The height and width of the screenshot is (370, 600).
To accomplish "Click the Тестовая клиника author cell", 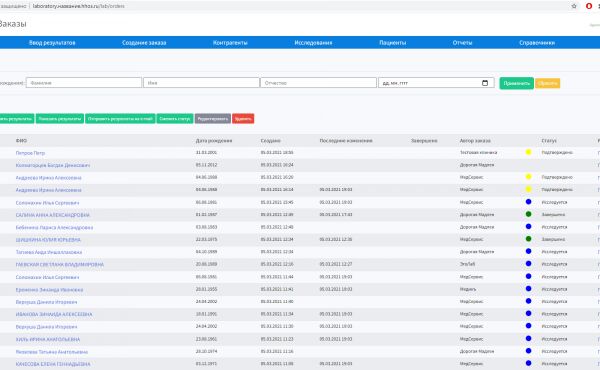I will [478, 152].
